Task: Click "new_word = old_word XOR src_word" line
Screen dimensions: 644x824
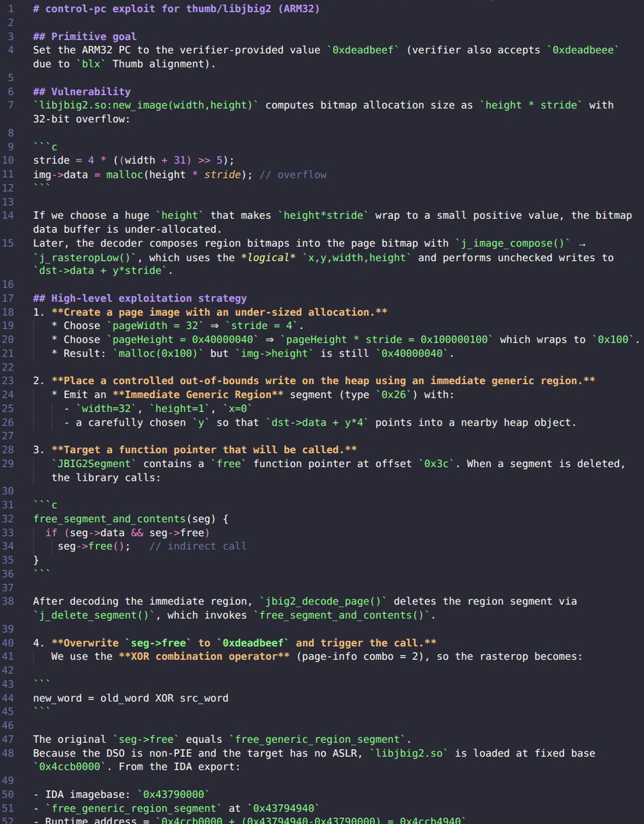Action: coord(131,698)
